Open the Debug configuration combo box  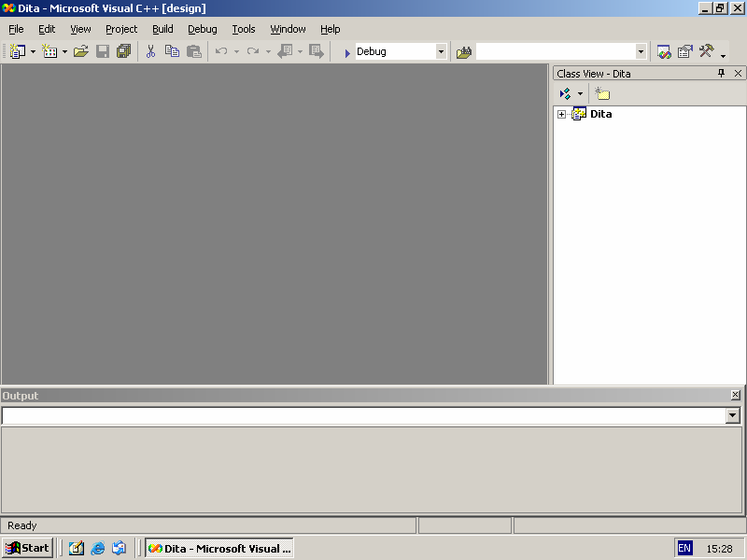pos(441,51)
